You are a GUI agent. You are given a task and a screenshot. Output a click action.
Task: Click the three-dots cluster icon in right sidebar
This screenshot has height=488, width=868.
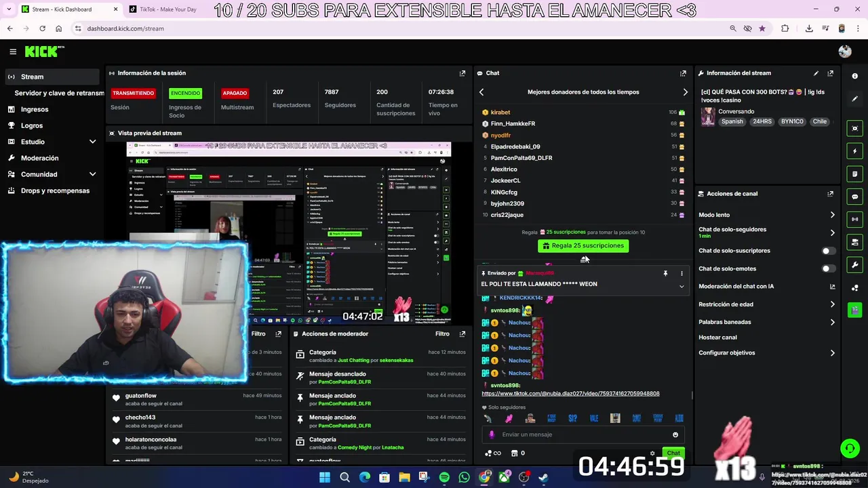coord(854,287)
